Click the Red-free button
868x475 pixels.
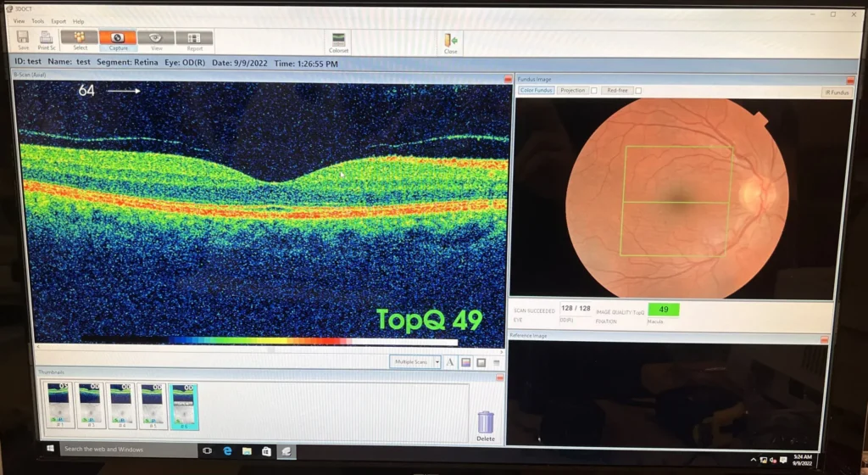[x=617, y=90]
